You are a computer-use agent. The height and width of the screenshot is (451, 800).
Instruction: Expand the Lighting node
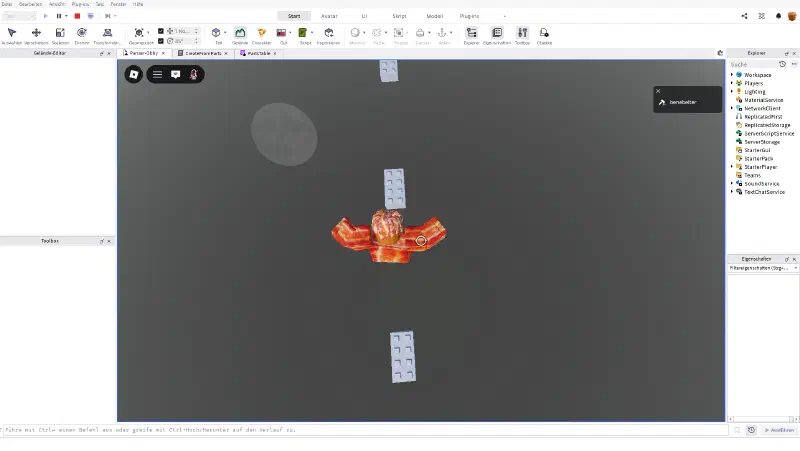click(x=732, y=92)
